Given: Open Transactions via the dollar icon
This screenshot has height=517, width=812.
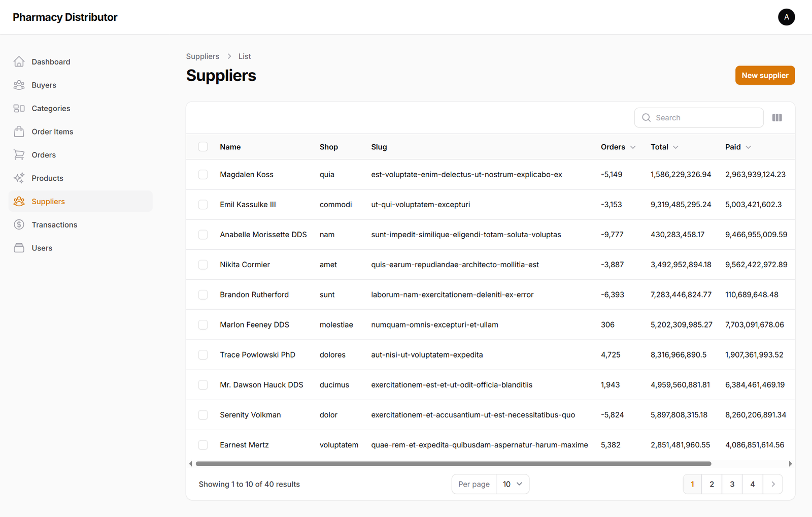Looking at the screenshot, I should click(x=19, y=224).
